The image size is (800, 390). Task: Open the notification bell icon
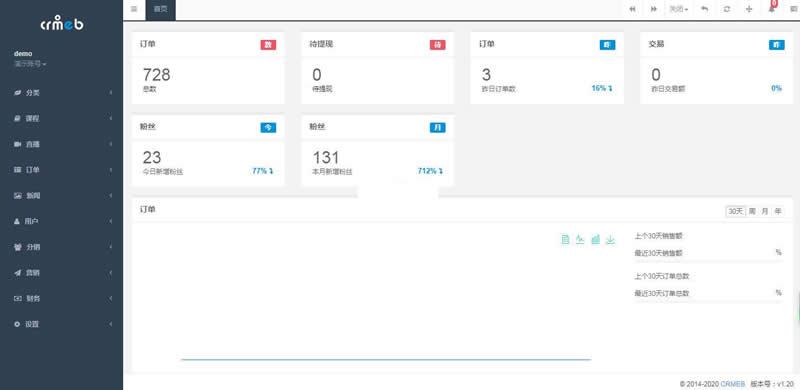coord(771,9)
